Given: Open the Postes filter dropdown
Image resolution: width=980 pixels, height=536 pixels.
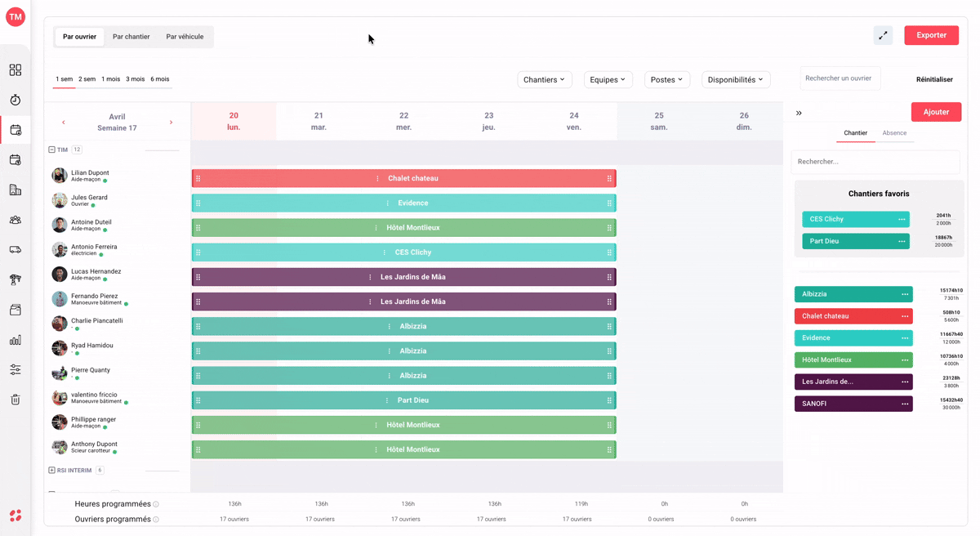Looking at the screenshot, I should tap(667, 79).
